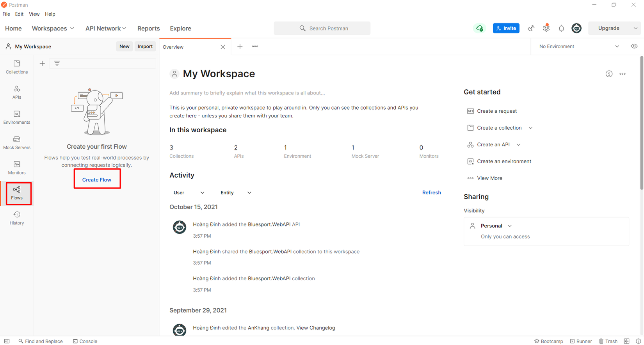Toggle the environment quick look eye icon
This screenshot has height=345, width=644.
click(x=634, y=46)
